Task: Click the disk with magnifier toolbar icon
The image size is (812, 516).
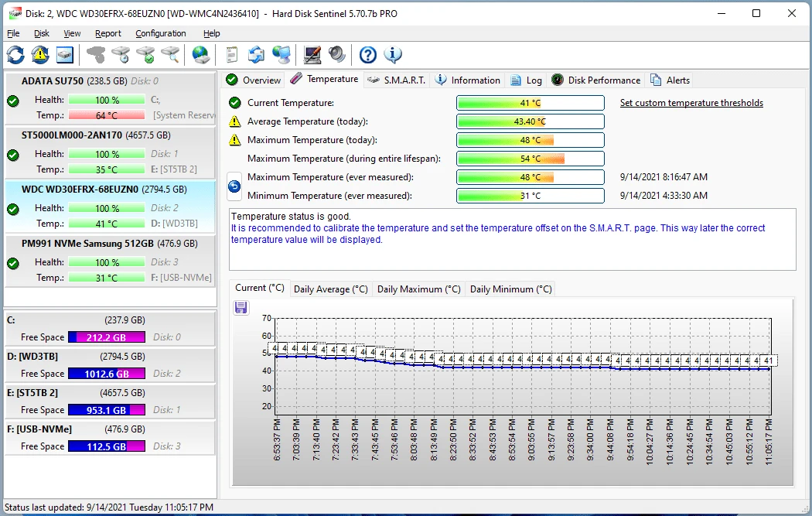Action: pyautogui.click(x=170, y=55)
